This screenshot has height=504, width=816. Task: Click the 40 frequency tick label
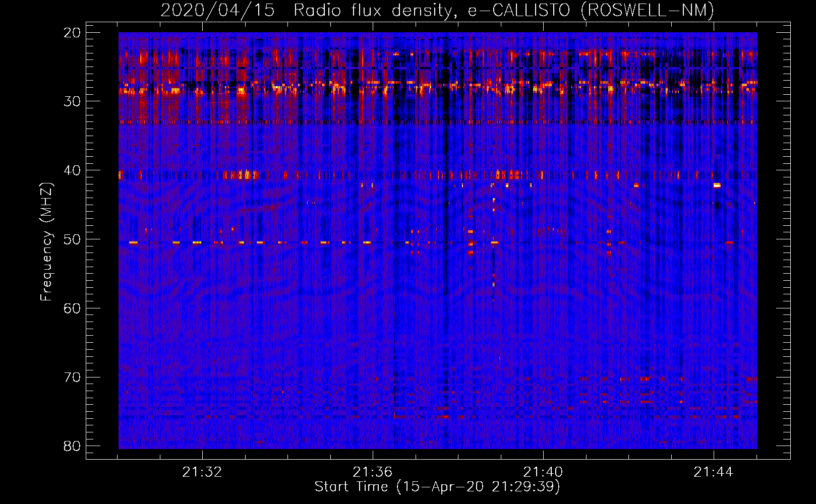coord(72,170)
